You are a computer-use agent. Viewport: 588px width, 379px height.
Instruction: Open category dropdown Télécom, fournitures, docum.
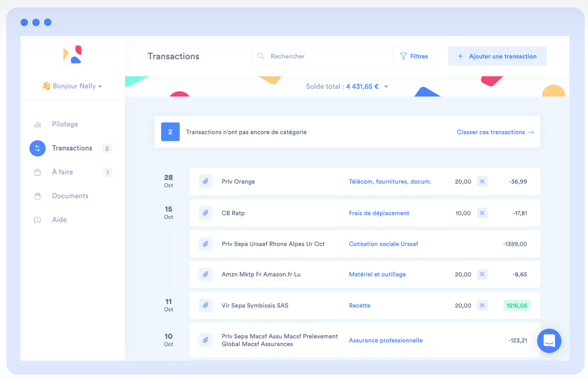[390, 181]
